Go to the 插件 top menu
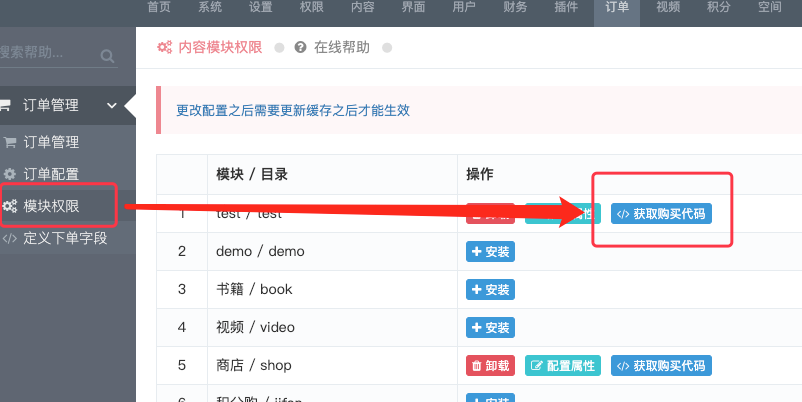 (566, 7)
